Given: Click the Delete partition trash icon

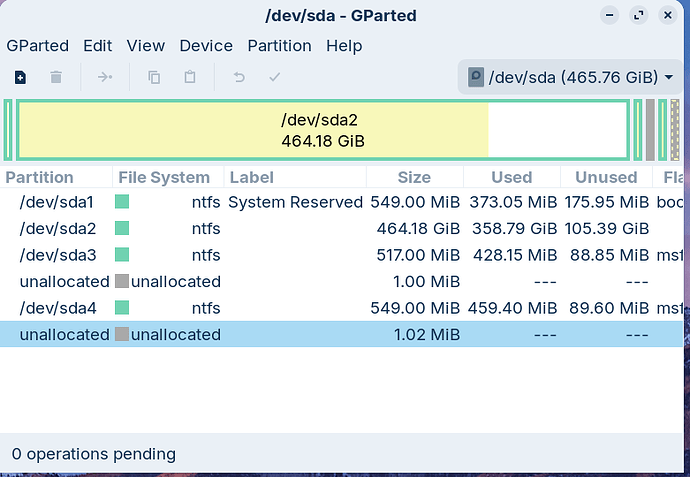Looking at the screenshot, I should [56, 77].
